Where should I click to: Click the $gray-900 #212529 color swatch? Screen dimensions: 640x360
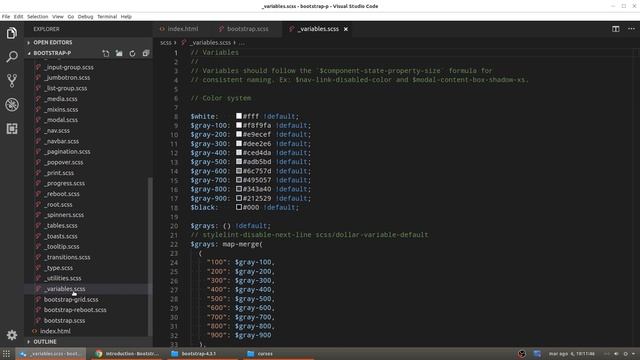pos(239,198)
